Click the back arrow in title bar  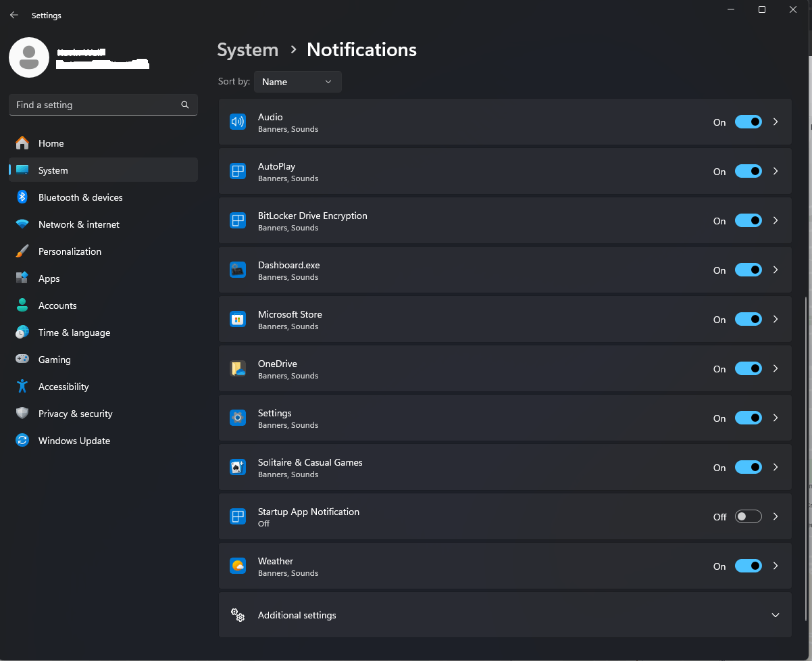point(14,15)
